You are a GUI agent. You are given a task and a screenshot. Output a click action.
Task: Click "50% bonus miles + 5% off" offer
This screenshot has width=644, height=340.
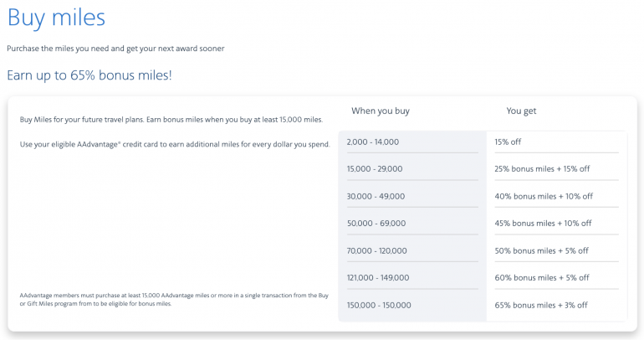tap(541, 250)
